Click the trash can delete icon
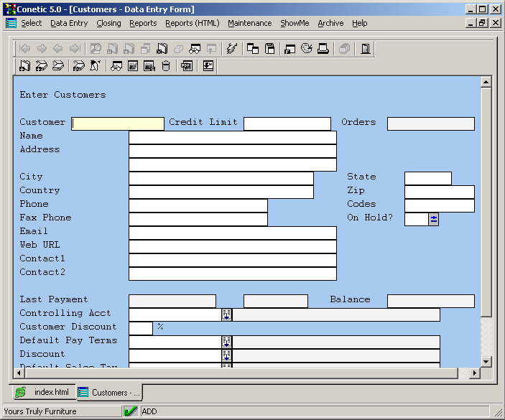 pyautogui.click(x=166, y=66)
